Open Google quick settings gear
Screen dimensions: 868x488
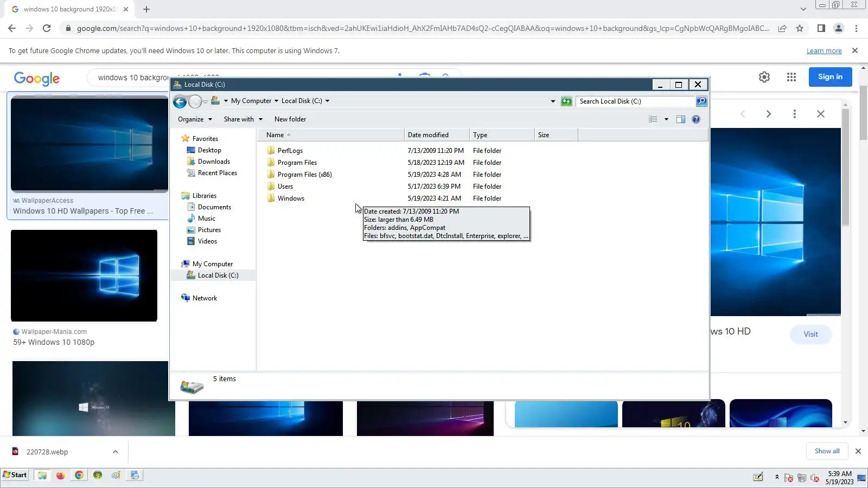pyautogui.click(x=764, y=77)
